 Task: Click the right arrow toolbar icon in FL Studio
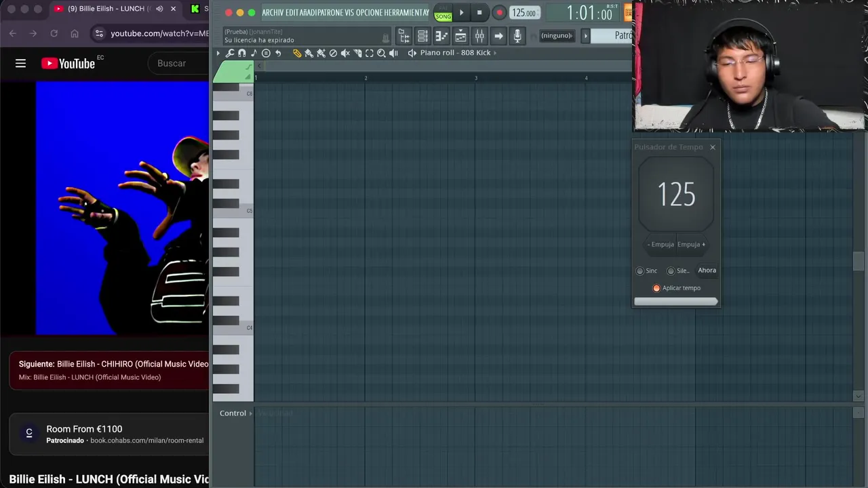tap(498, 35)
